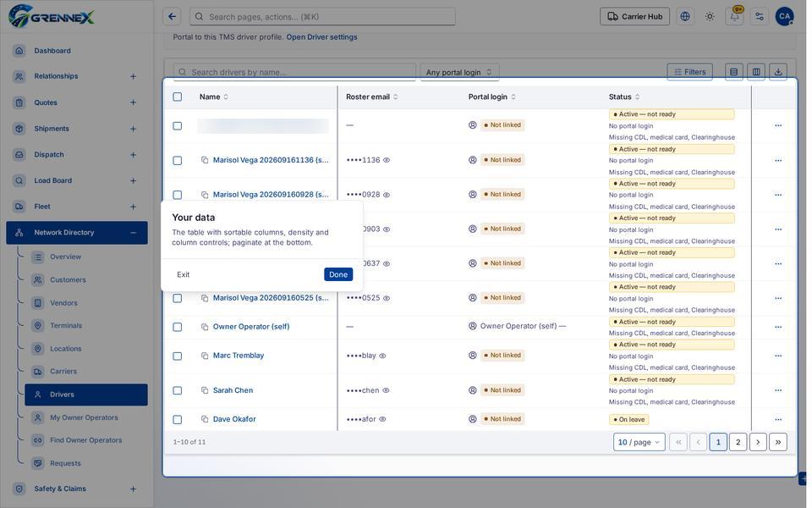Follow the Open Driver settings link
Image resolution: width=812 pixels, height=508 pixels.
pyautogui.click(x=321, y=36)
